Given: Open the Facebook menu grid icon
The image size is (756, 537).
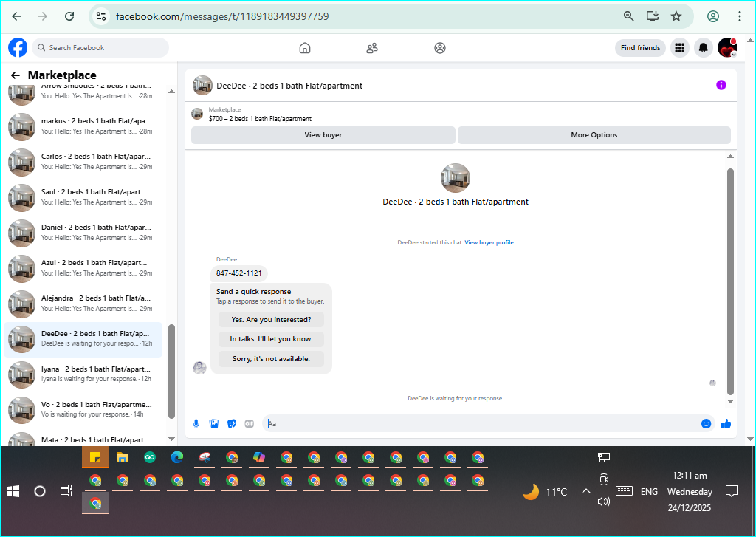Looking at the screenshot, I should click(x=680, y=48).
